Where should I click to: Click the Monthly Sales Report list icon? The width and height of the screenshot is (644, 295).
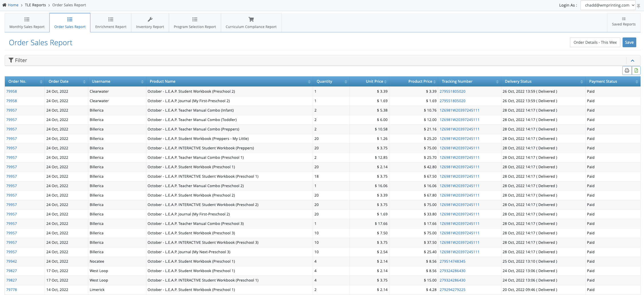point(27,19)
